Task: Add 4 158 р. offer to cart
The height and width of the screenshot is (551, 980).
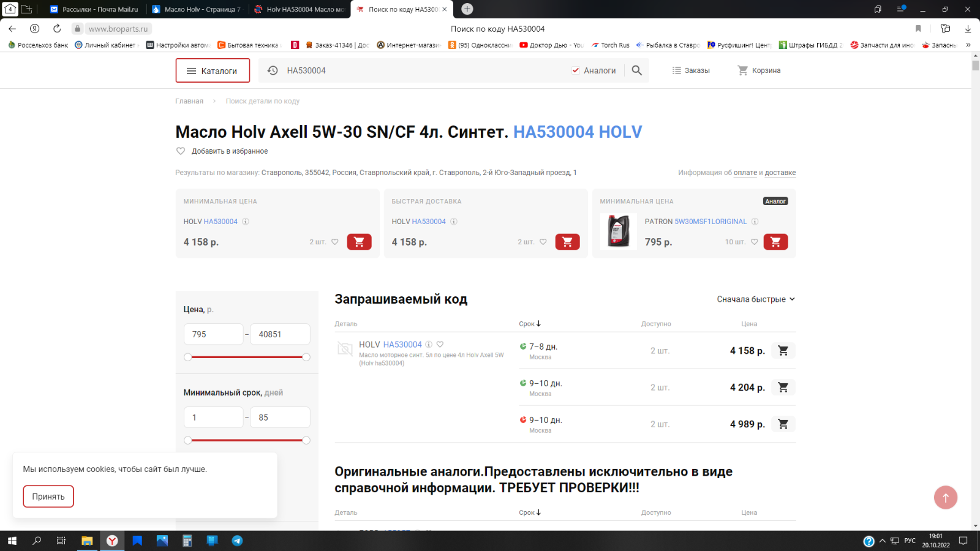Action: pyautogui.click(x=783, y=351)
